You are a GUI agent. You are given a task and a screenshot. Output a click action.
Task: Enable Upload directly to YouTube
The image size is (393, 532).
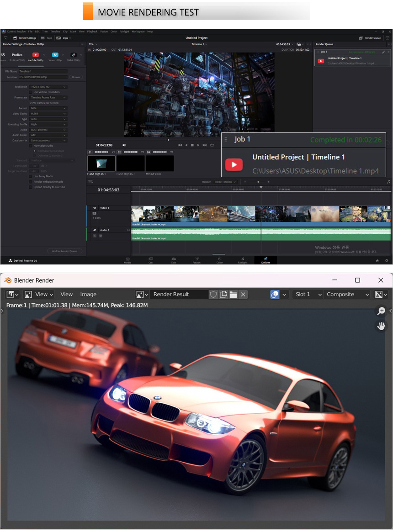[31, 187]
